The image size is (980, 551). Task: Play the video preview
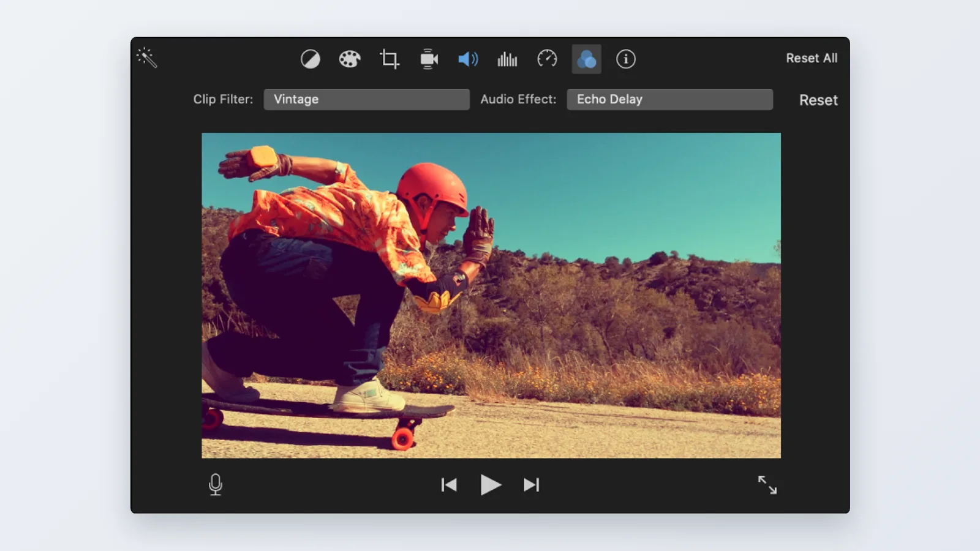pos(491,485)
